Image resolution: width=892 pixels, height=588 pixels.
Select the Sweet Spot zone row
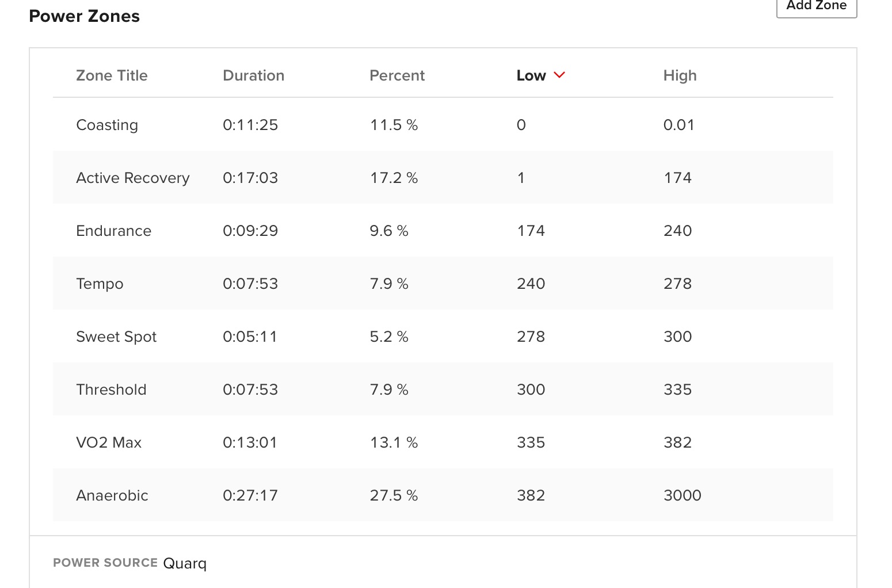click(116, 337)
